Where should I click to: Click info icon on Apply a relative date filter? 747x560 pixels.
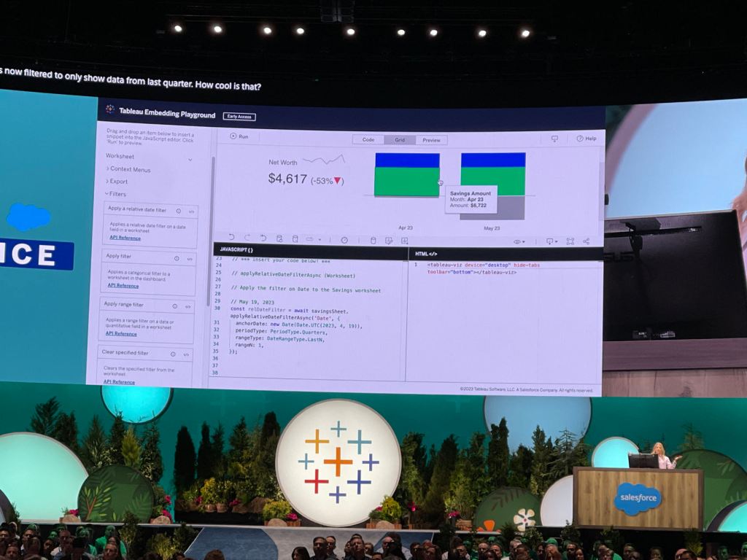click(179, 211)
